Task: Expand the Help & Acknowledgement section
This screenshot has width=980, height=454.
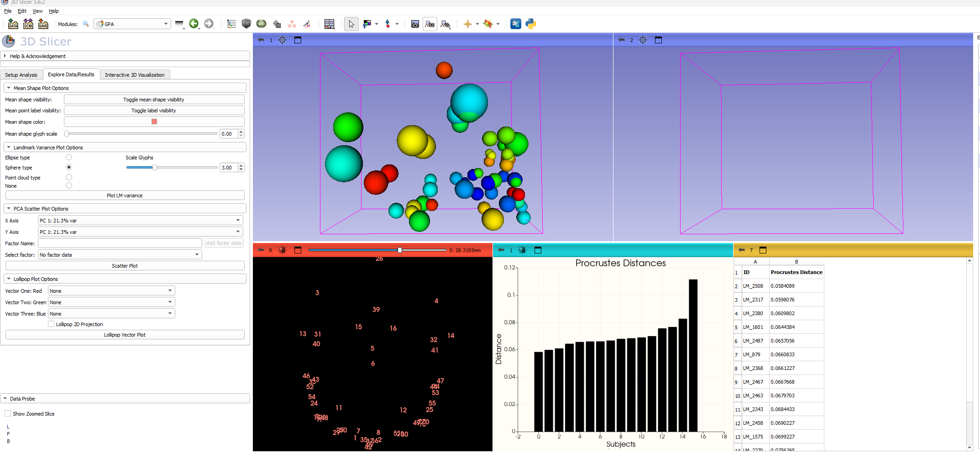Action: [x=37, y=56]
